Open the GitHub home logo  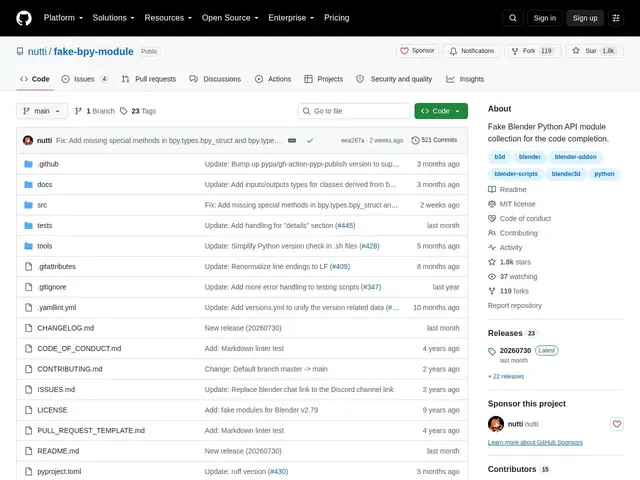point(24,18)
